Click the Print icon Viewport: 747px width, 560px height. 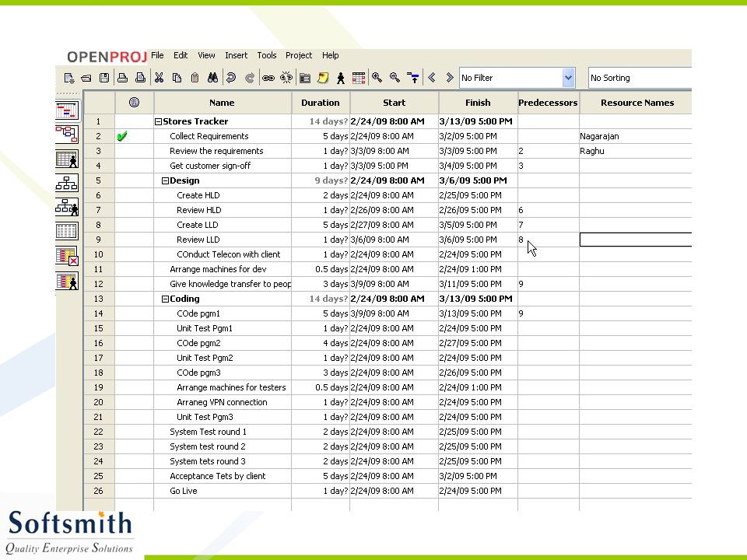[x=122, y=78]
